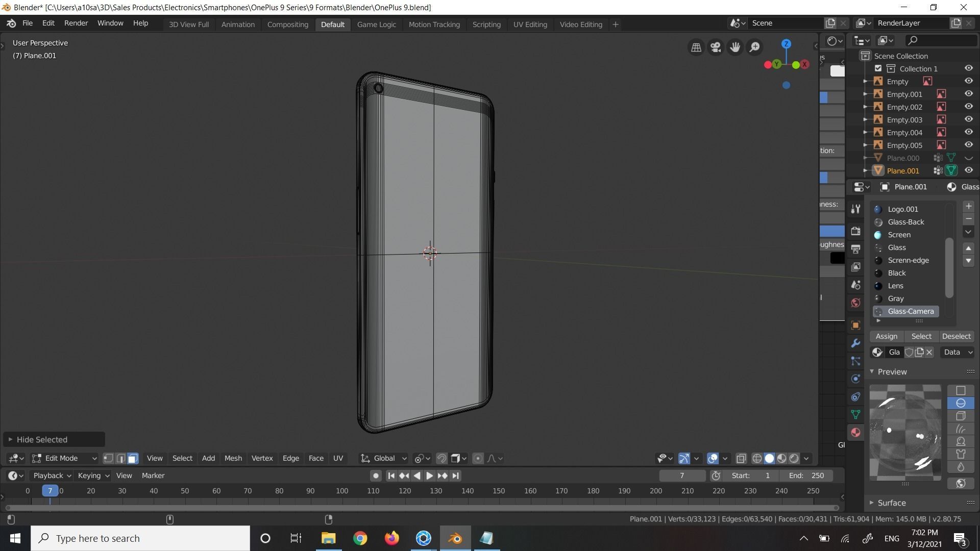This screenshot has height=551, width=980.
Task: Select hair strands preview shape icon
Action: pos(961,429)
